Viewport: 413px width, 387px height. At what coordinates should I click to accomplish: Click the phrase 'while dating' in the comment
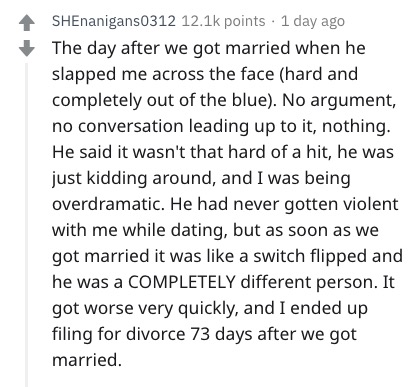tap(175, 230)
